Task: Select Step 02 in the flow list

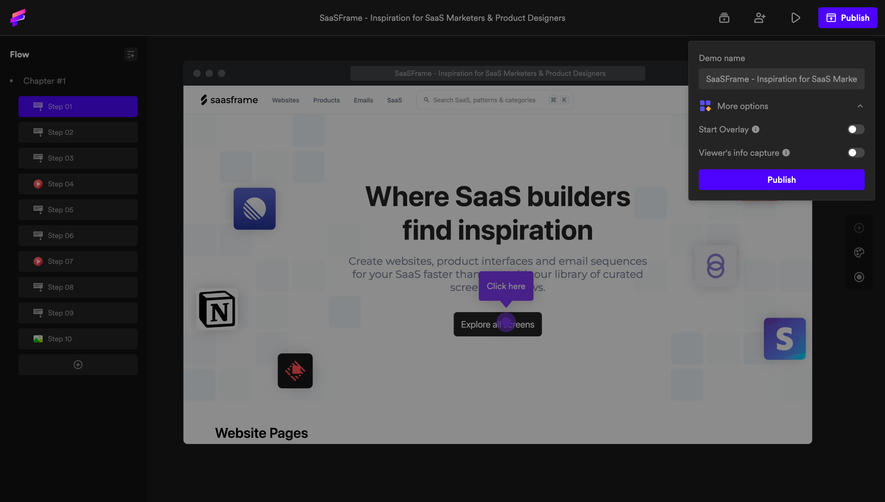Action: pyautogui.click(x=78, y=132)
